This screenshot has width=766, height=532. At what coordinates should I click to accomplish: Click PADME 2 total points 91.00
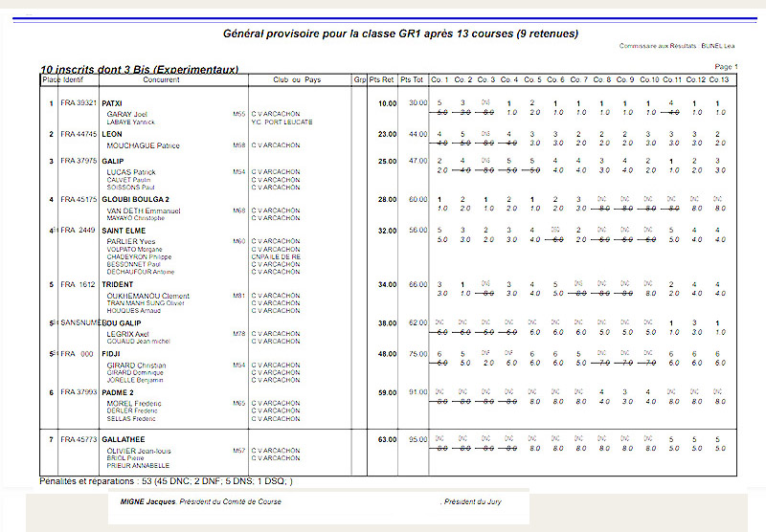[418, 392]
